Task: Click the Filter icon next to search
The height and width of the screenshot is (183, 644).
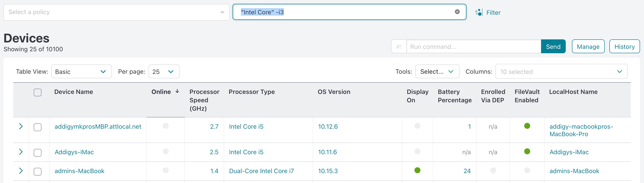Action: [x=478, y=13]
